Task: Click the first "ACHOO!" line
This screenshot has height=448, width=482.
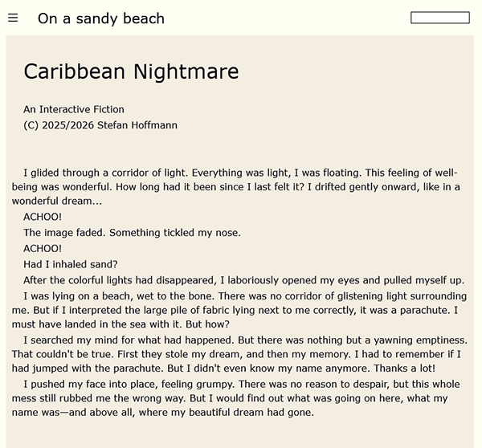Action: pyautogui.click(x=43, y=217)
